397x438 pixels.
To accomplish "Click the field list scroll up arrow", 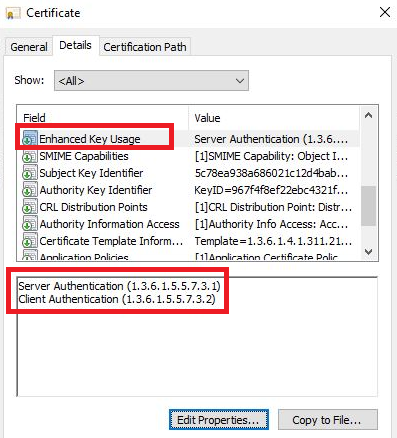I will coord(368,116).
